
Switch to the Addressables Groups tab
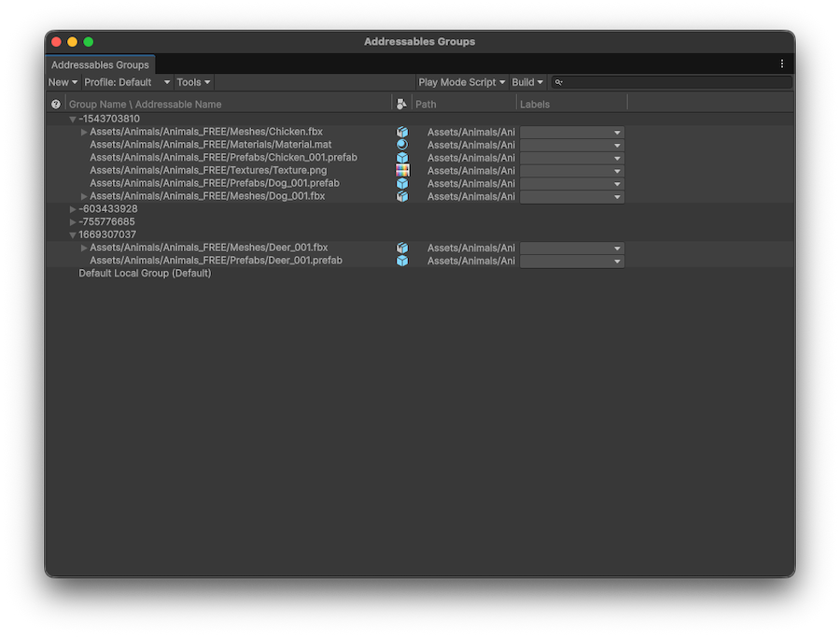pos(99,64)
